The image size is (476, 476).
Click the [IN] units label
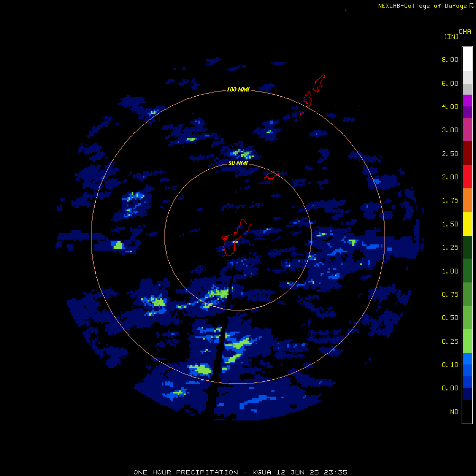pos(451,36)
